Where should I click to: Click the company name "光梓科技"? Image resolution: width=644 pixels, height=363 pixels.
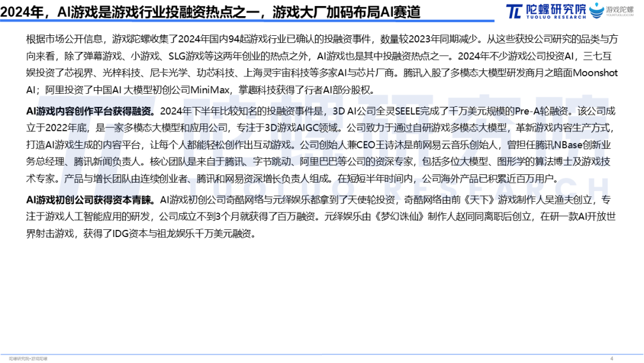tap(122, 73)
